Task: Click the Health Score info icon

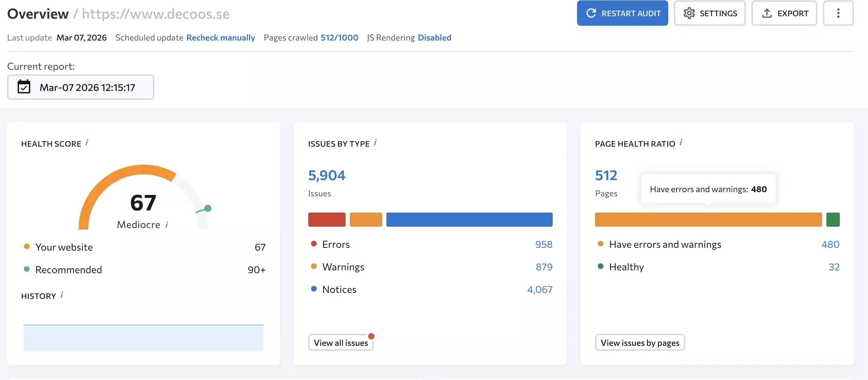Action: 87,143
